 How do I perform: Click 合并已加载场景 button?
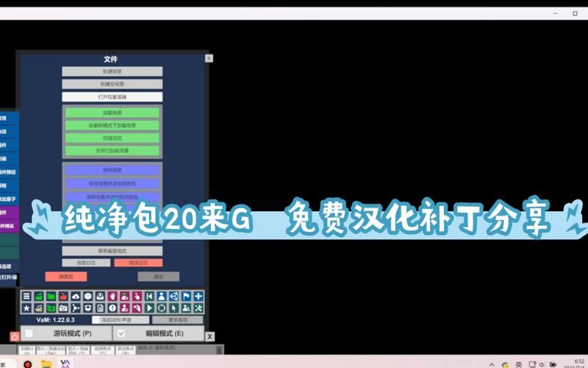(112, 151)
